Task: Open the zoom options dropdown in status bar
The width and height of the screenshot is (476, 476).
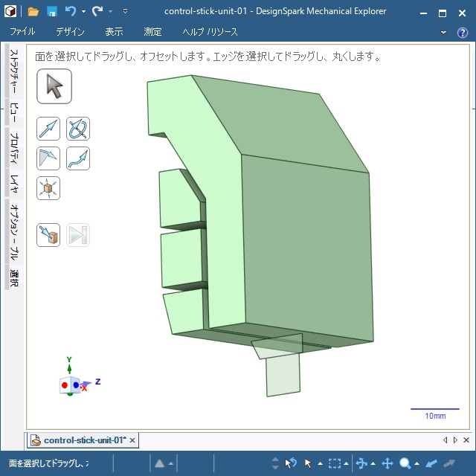Action: [x=416, y=463]
